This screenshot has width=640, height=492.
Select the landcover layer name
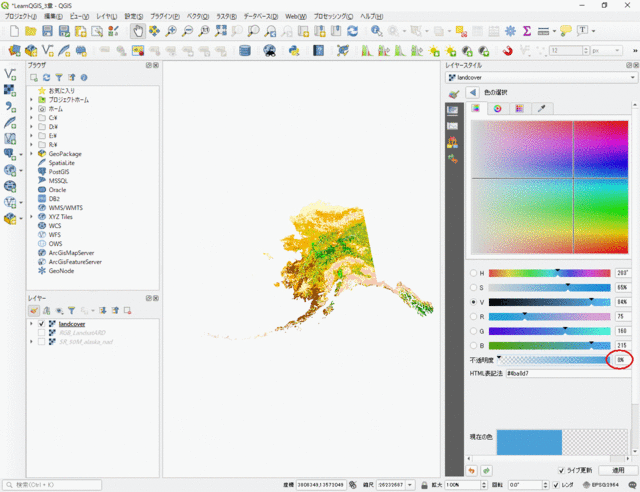[x=72, y=324]
